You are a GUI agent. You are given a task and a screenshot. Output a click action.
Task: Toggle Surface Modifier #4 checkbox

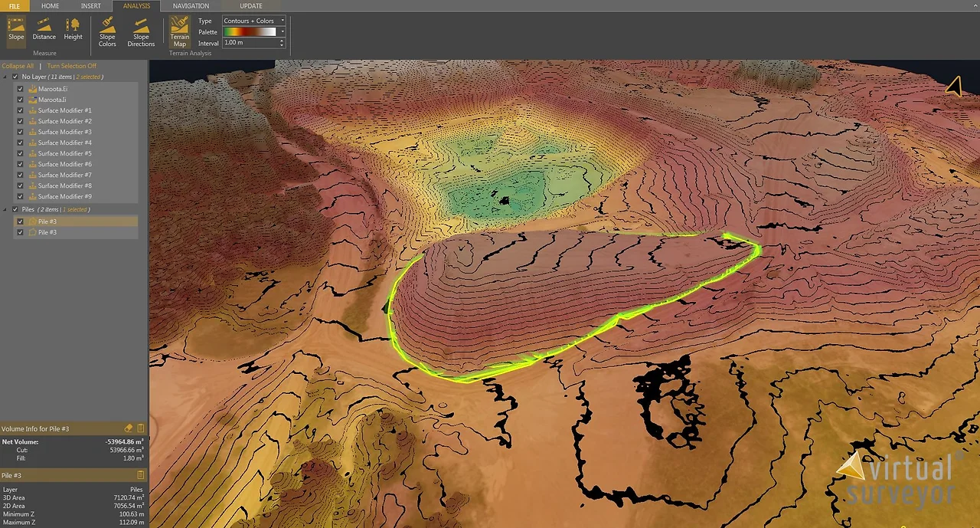pos(21,143)
